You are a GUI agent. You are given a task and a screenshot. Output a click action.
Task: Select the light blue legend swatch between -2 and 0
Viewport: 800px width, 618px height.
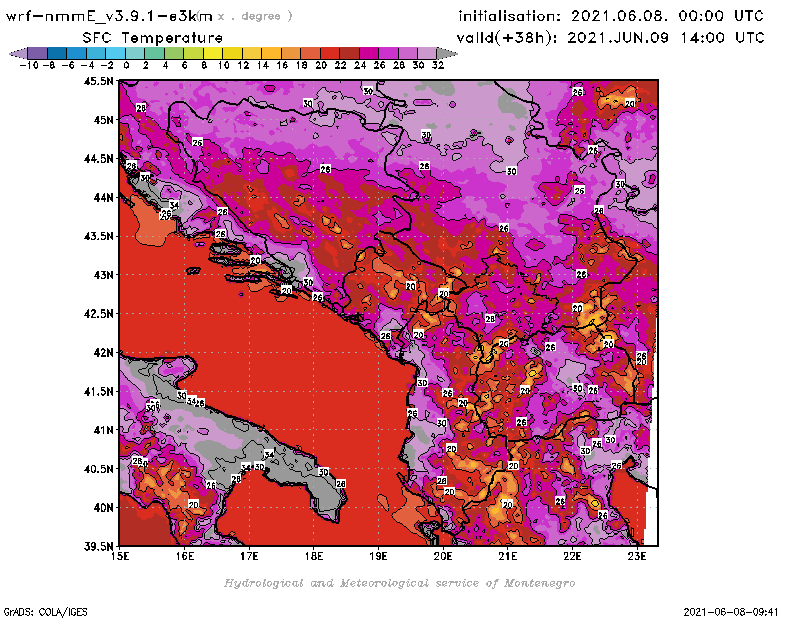pos(115,53)
